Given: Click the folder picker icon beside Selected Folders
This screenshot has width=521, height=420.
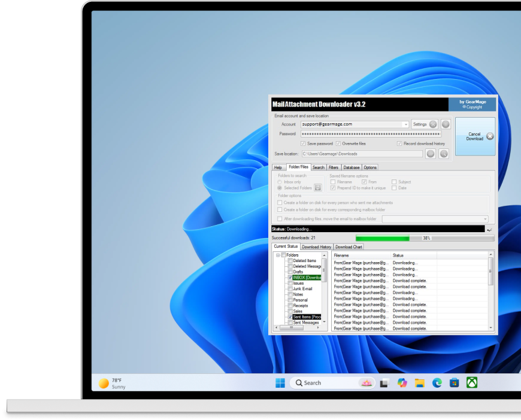Looking at the screenshot, I should click(318, 188).
